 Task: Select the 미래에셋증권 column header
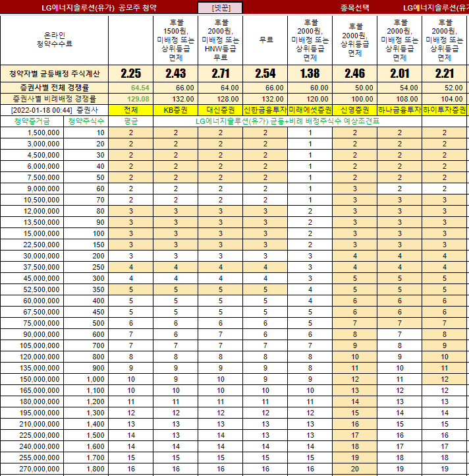tap(310, 110)
